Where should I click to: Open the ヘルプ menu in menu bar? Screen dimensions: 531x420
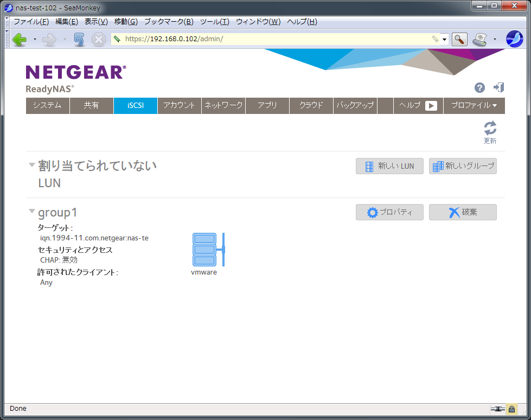[x=302, y=22]
